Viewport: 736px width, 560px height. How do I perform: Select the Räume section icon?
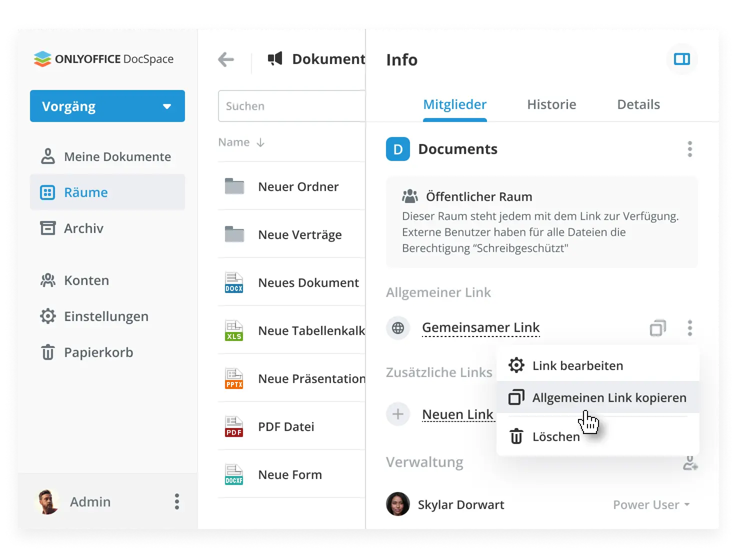click(x=48, y=192)
